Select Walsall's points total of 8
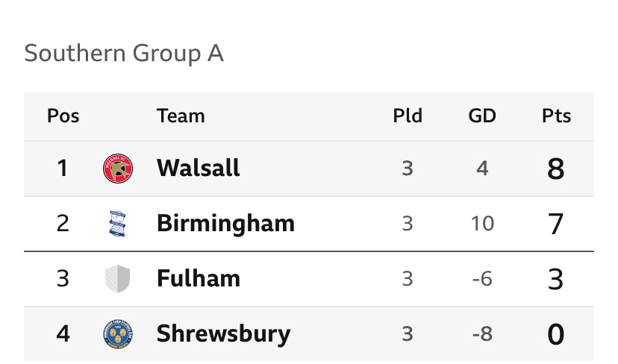The width and height of the screenshot is (618, 364). (556, 169)
